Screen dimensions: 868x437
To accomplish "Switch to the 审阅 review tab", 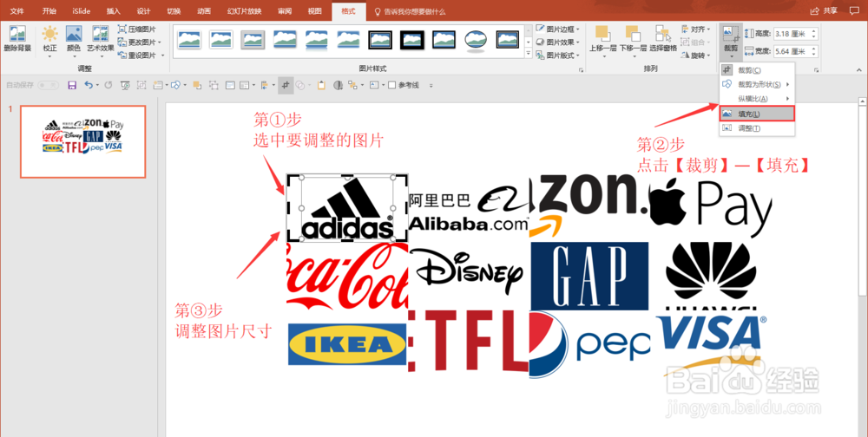I will point(285,11).
